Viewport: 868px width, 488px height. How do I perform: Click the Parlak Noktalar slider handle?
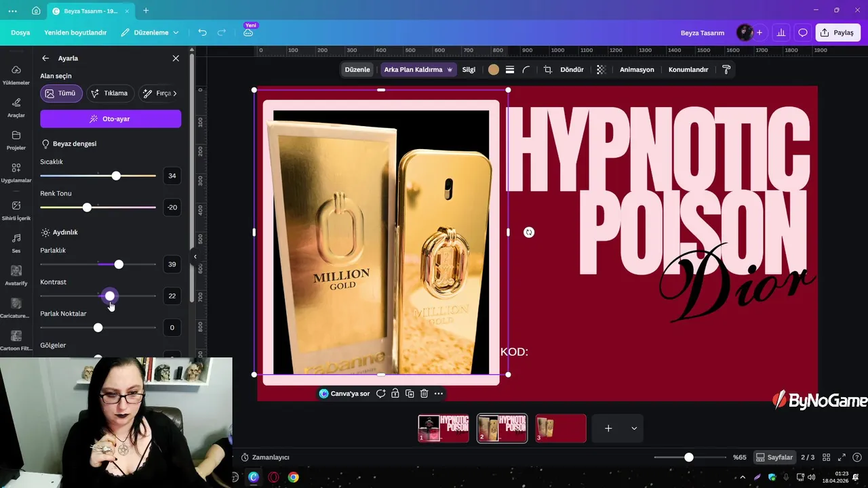[x=98, y=327]
